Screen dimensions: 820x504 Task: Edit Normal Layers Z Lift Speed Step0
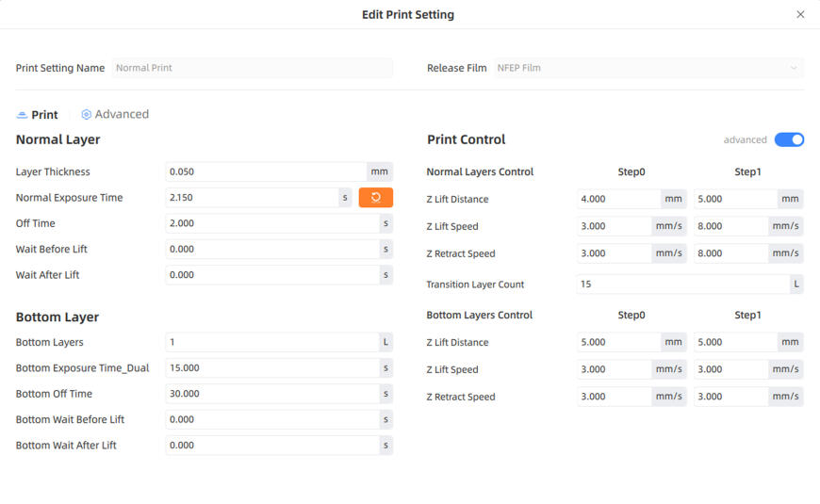[x=614, y=226]
